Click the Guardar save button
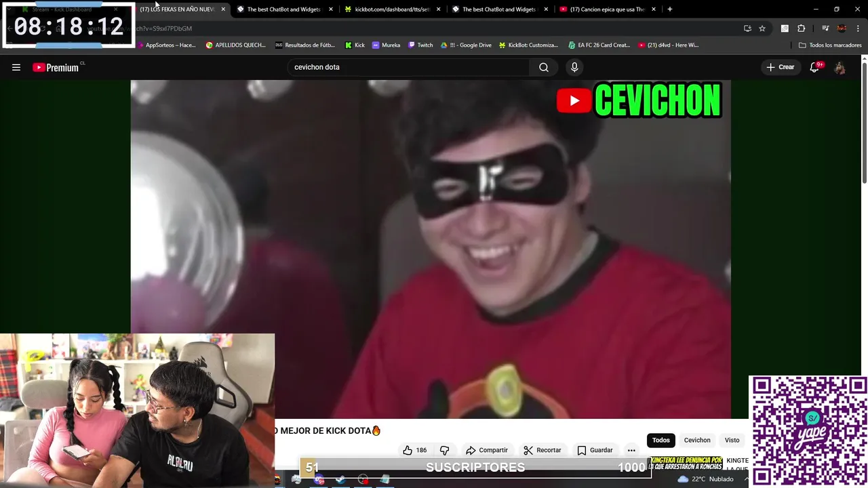The image size is (868, 488). coord(595,450)
